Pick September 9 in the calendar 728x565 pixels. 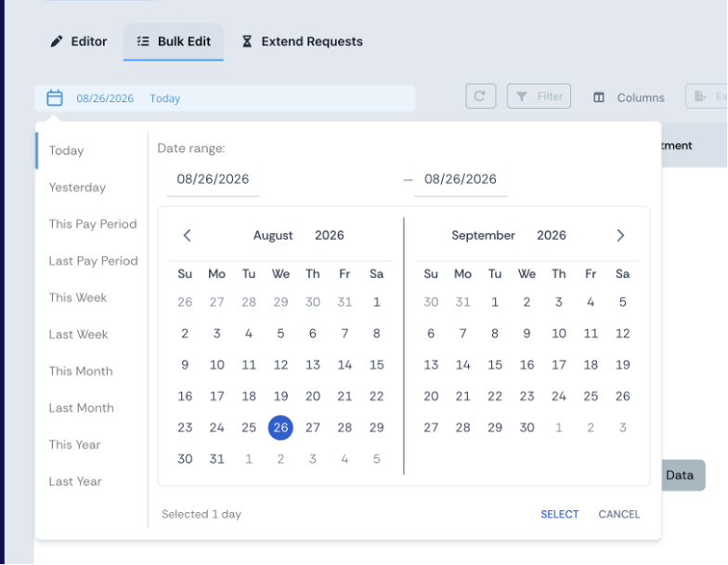click(x=526, y=334)
